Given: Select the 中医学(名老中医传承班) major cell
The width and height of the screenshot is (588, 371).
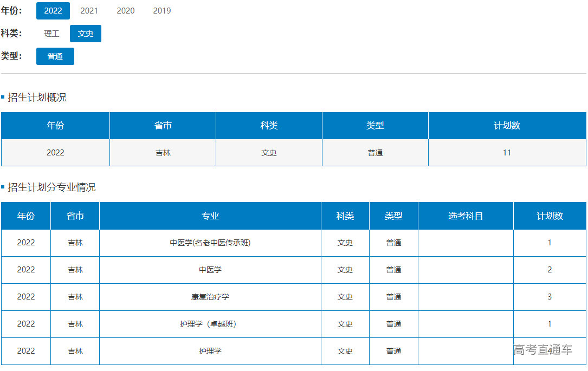Looking at the screenshot, I should pyautogui.click(x=210, y=243).
